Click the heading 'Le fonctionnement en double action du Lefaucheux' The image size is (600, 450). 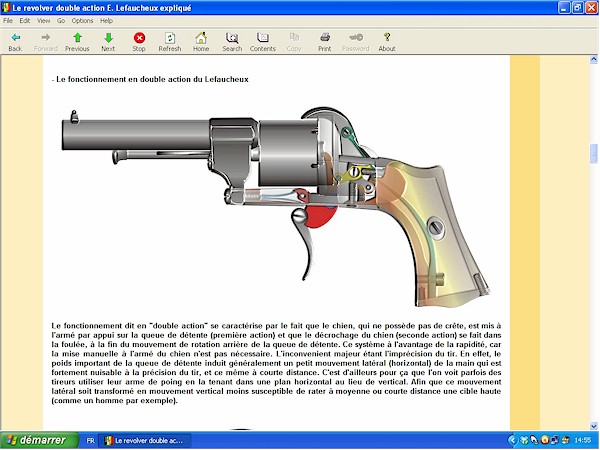[x=152, y=79]
